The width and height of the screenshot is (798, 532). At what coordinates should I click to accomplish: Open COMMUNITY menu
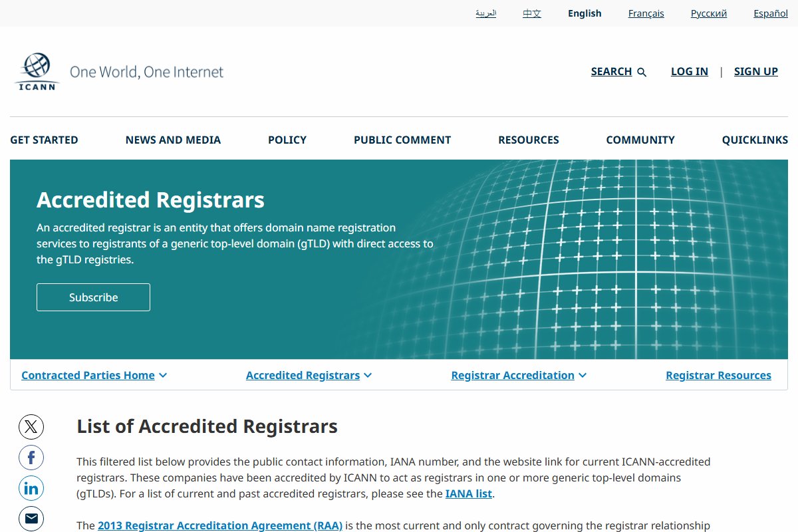point(640,140)
